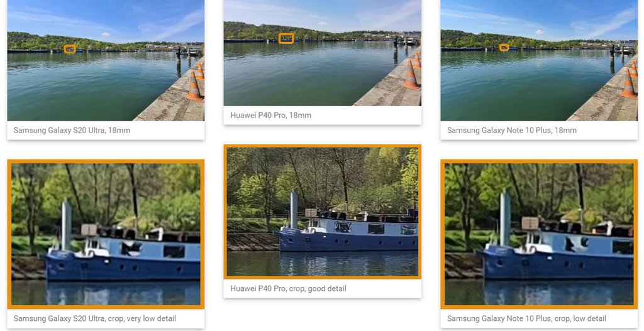The width and height of the screenshot is (644, 331).
Task: Click the 'Huawei P40 Pro, crop, good detail' caption
Action: click(288, 288)
